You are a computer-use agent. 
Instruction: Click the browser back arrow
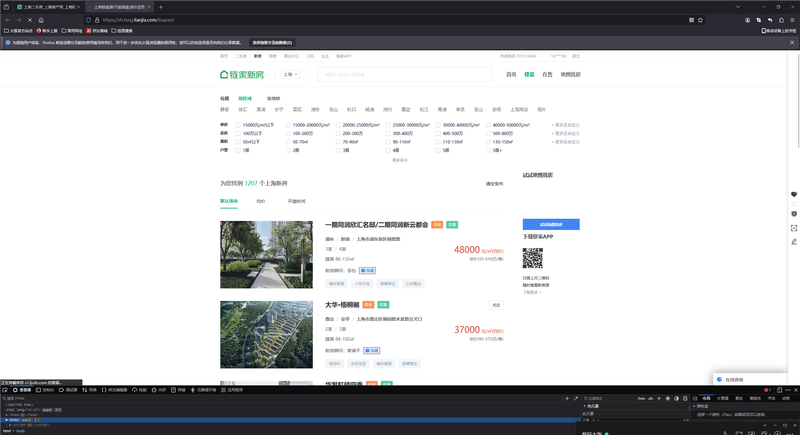(x=7, y=20)
